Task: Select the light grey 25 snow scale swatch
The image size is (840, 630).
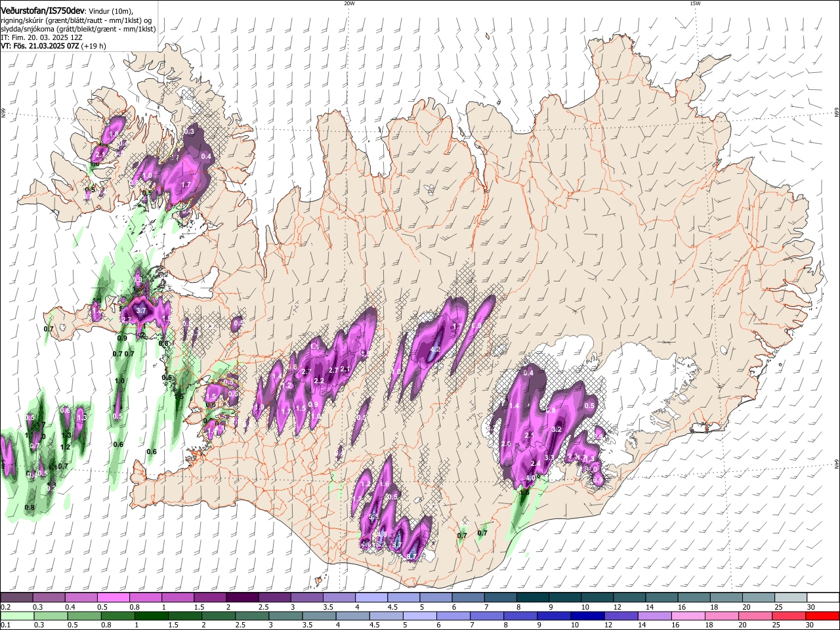Action: tap(791, 597)
